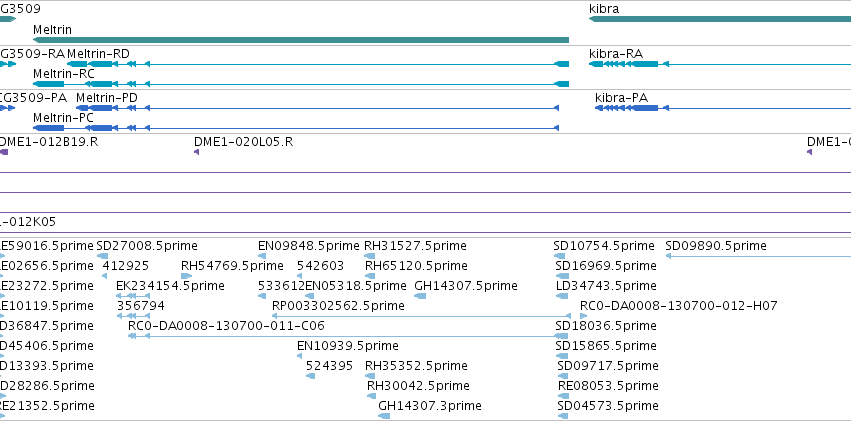Select the Meltrin-RD transcript label
This screenshot has width=851, height=421.
(98, 54)
